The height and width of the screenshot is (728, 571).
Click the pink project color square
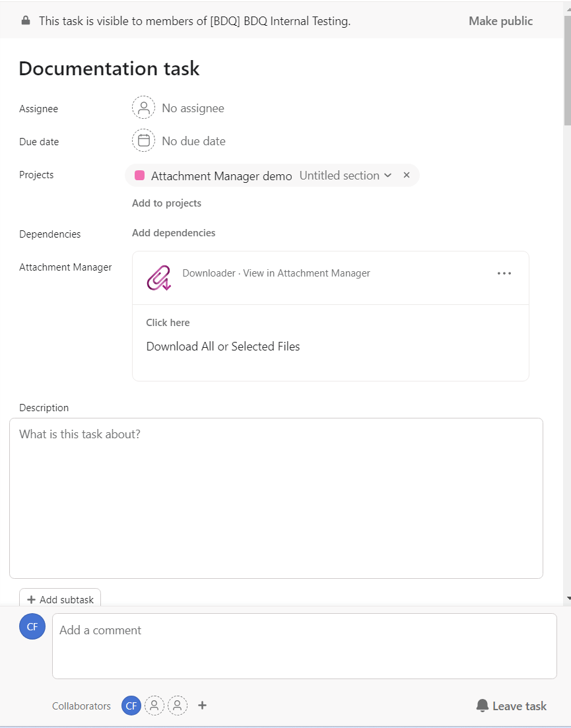(x=140, y=176)
